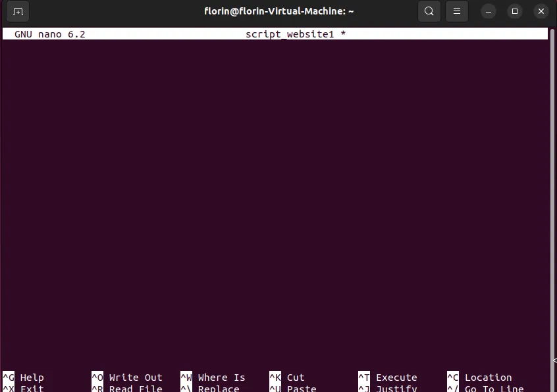Click the ^U Paste shortcut
This screenshot has width=557, height=392.
(293, 388)
